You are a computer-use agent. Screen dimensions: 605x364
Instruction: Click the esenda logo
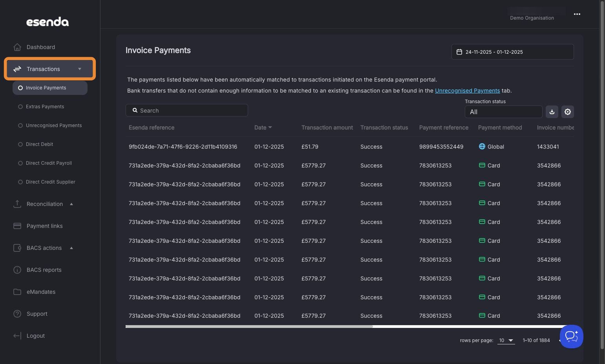coord(48,22)
